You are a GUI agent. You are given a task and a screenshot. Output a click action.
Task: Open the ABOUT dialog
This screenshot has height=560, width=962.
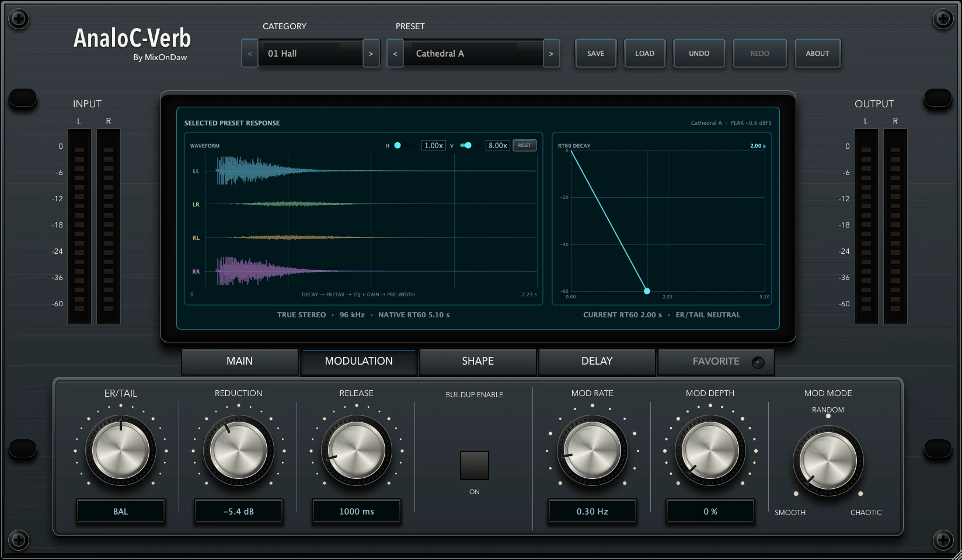[817, 54]
